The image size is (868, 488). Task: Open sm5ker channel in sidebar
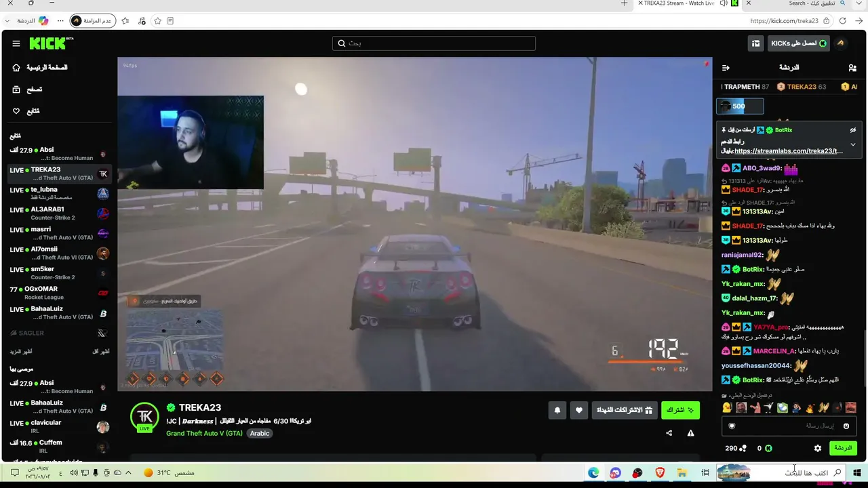click(x=58, y=273)
